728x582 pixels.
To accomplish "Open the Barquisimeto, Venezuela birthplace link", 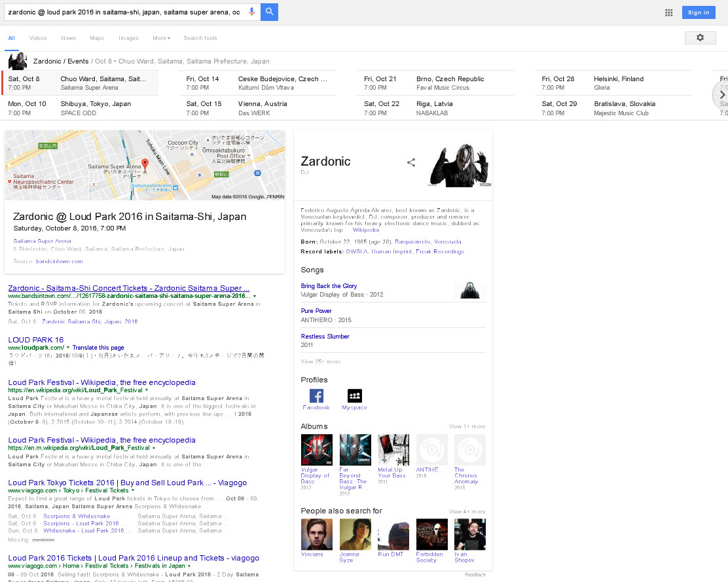I will coord(428,242).
